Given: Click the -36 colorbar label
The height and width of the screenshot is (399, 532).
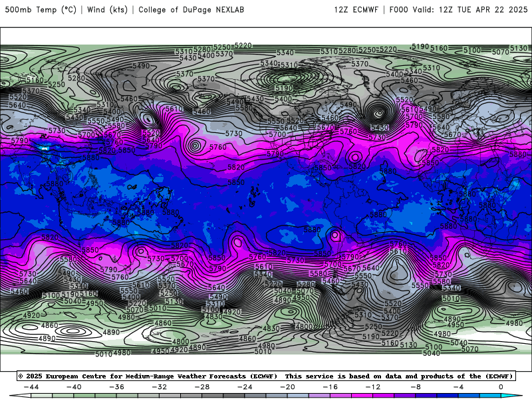Looking at the screenshot, I should pyautogui.click(x=116, y=387).
